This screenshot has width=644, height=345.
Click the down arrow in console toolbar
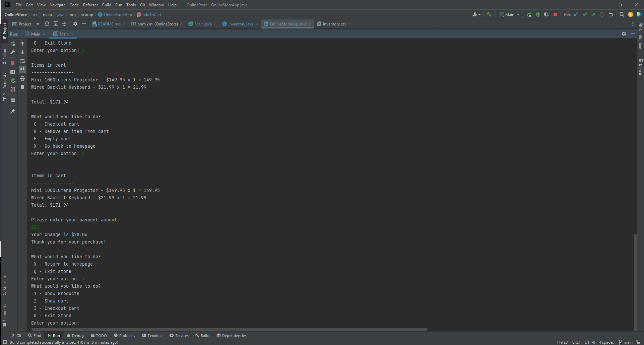(x=22, y=52)
